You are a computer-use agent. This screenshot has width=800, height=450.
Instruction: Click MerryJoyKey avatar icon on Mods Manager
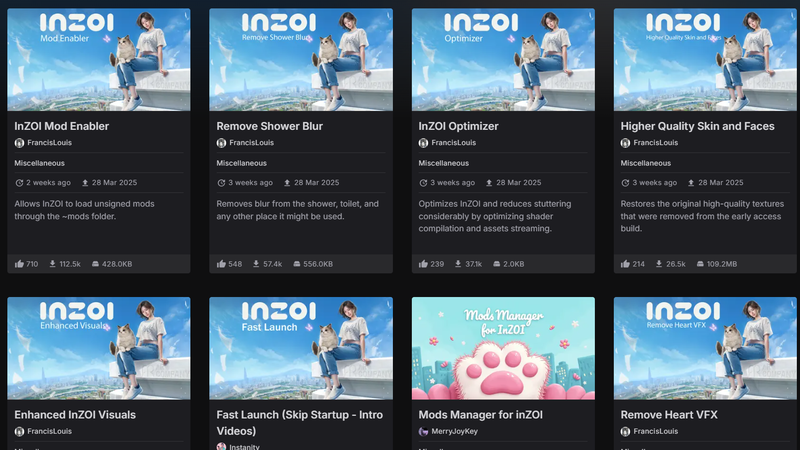tap(424, 431)
